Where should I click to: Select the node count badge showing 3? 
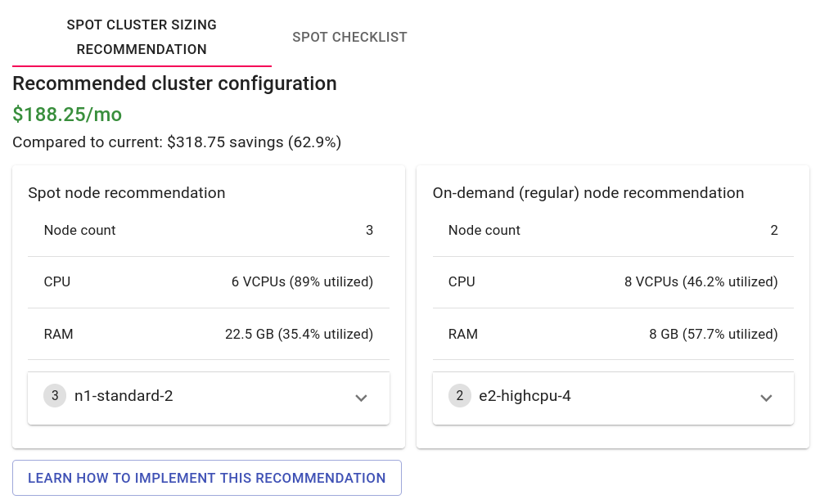[x=55, y=395]
